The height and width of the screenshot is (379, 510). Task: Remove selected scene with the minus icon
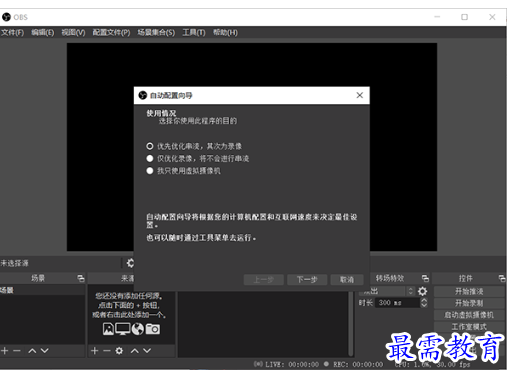17,351
